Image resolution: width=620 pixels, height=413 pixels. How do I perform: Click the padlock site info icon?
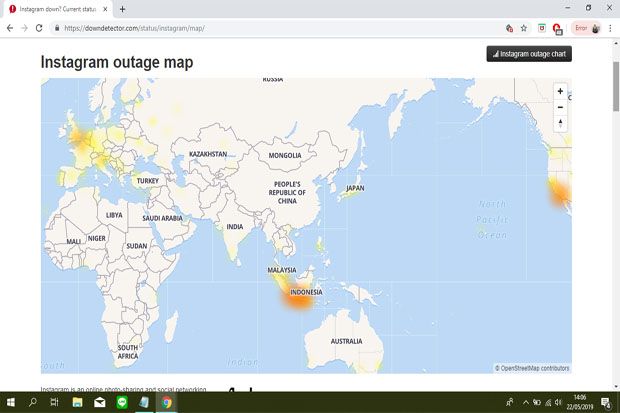[57, 28]
